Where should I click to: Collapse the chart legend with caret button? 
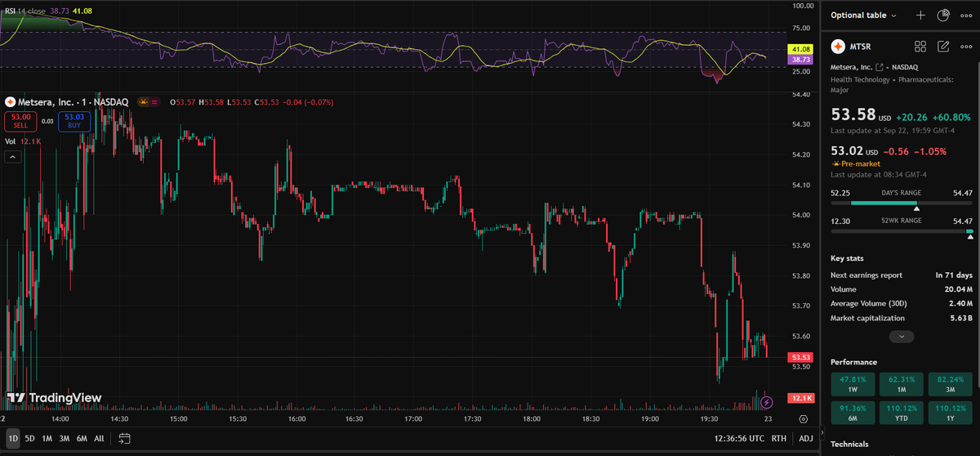[13, 157]
